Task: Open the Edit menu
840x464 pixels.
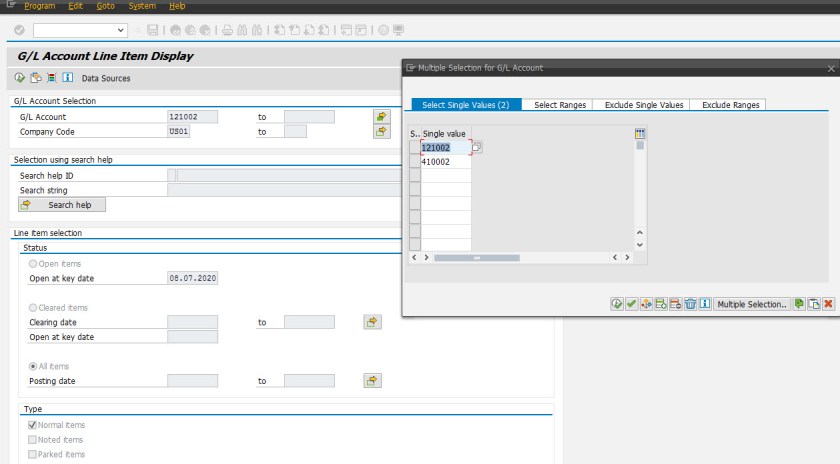Action: (76, 6)
